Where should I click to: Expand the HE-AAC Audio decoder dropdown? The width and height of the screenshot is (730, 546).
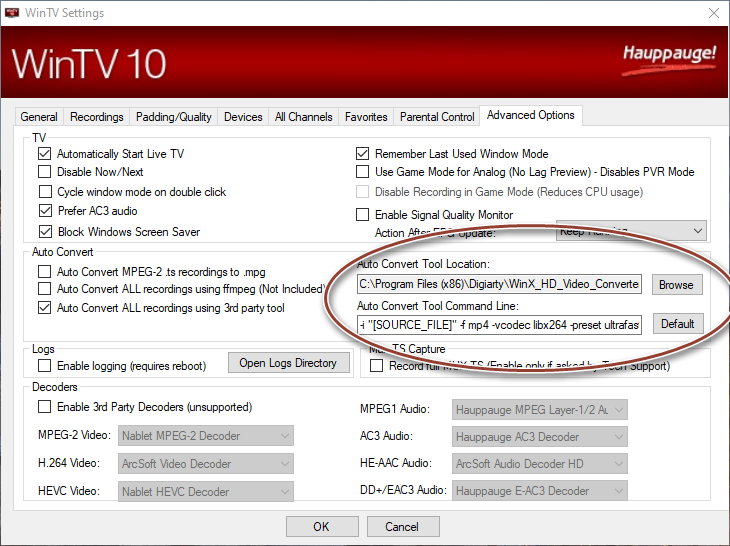coord(540,464)
